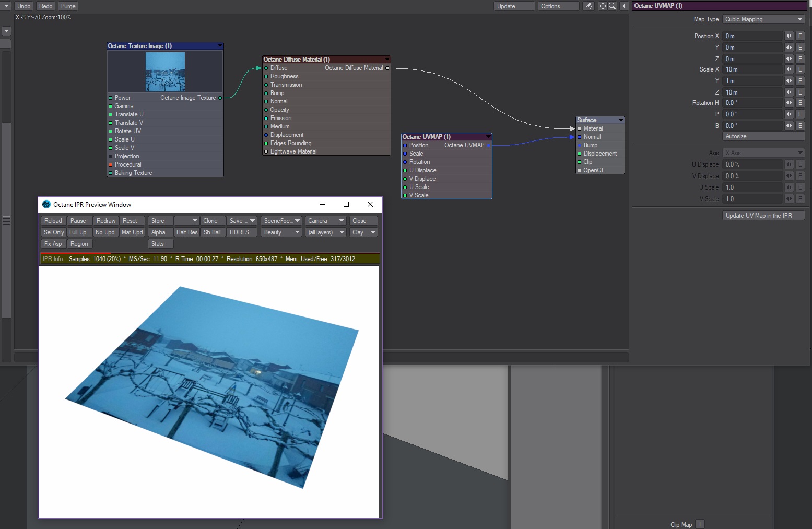812x529 pixels.
Task: Open the (all layers) dropdown
Action: [326, 232]
